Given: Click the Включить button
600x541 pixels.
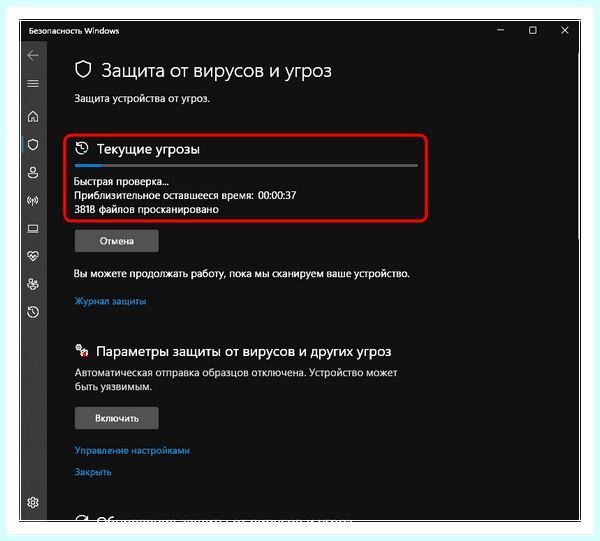Looking at the screenshot, I should [117, 418].
